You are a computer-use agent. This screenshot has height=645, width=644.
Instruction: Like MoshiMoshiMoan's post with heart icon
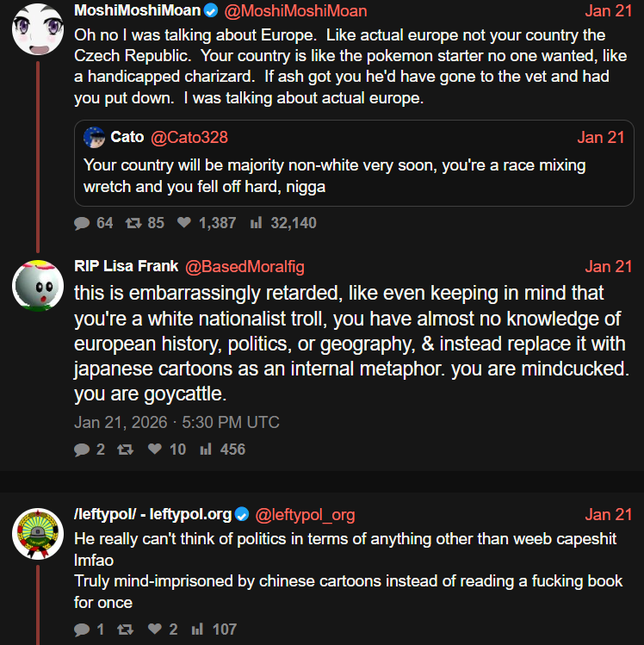click(183, 223)
